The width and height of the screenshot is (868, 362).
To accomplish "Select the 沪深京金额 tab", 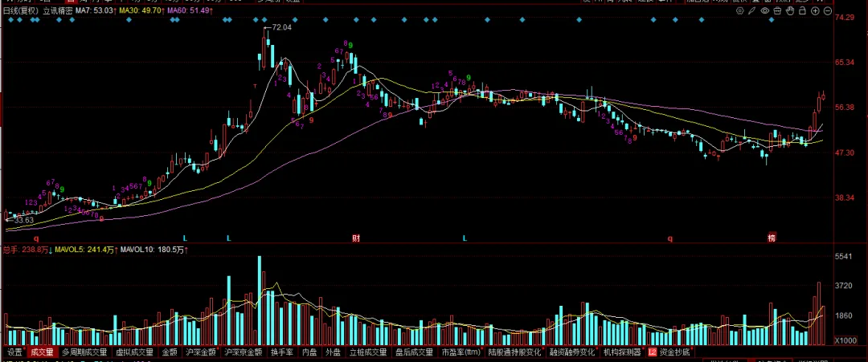I will [243, 352].
